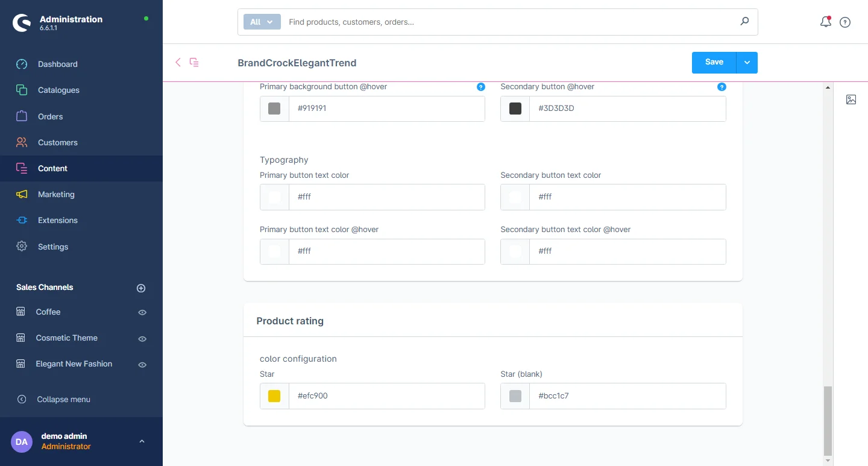Screen dimensions: 868x466
Task: Click the Save button
Action: click(714, 63)
